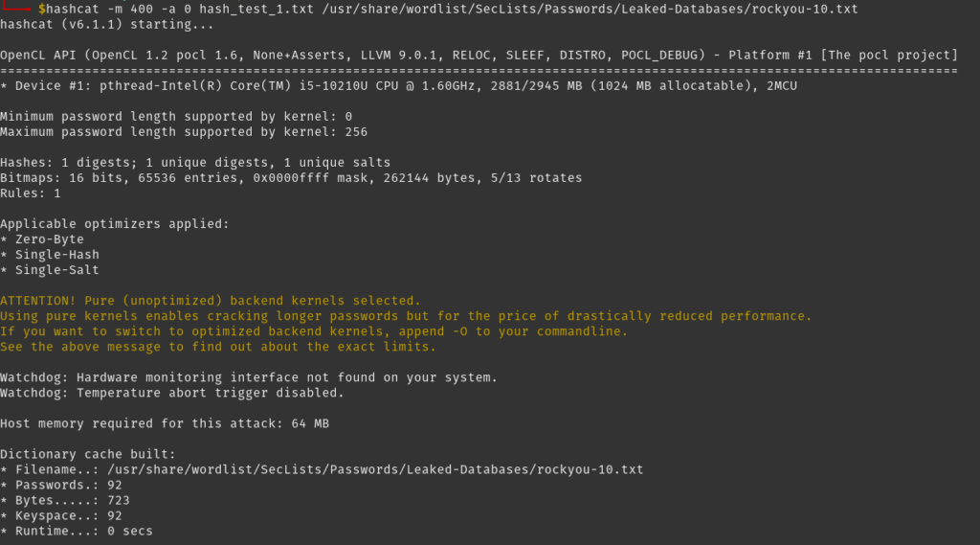Click the dictionary cache Filename path line
Screen dimensions: 980x545
[x=322, y=469]
